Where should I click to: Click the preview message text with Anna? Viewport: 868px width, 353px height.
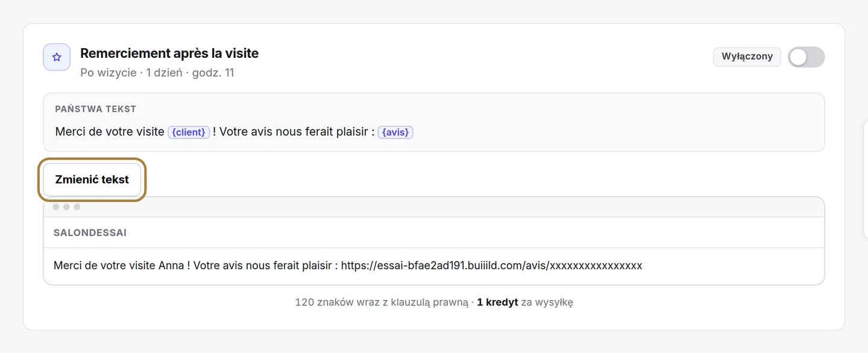click(348, 266)
